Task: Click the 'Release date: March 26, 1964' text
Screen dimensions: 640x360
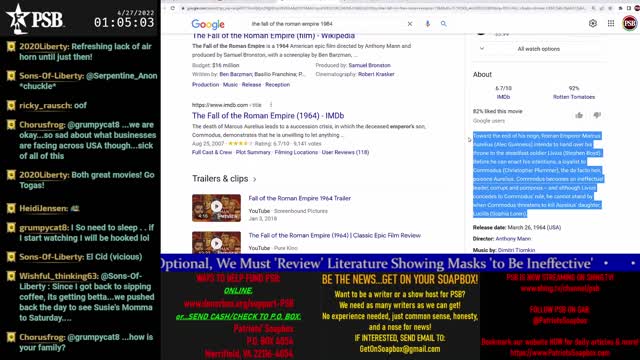Action: click(x=517, y=227)
